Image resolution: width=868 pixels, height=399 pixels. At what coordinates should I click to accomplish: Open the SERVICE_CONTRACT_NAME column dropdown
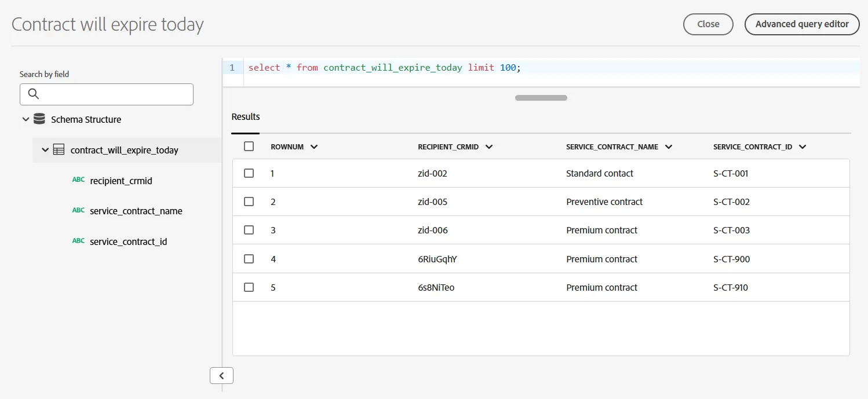(669, 147)
